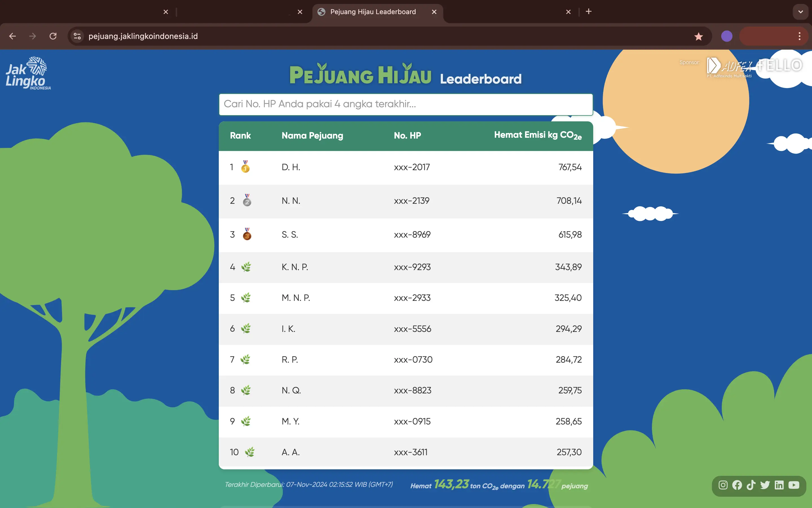Click the Terakhir Diperbarui timestamp text

(x=309, y=485)
